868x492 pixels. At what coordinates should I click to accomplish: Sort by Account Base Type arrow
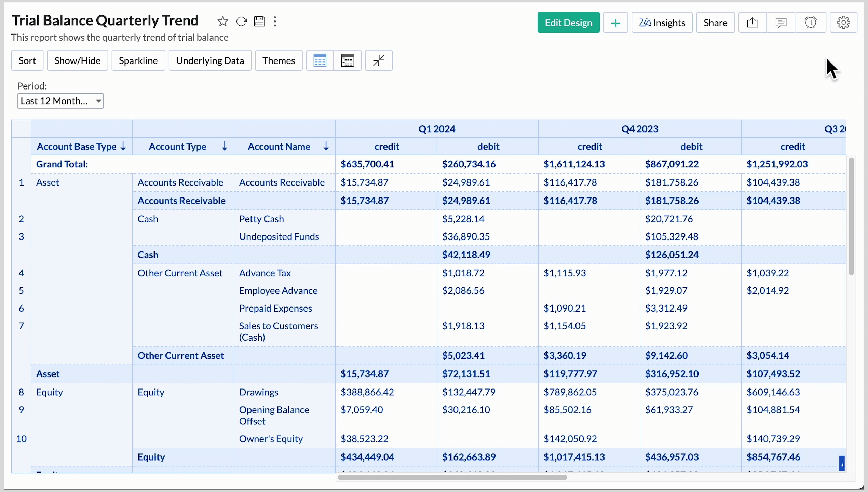(123, 147)
